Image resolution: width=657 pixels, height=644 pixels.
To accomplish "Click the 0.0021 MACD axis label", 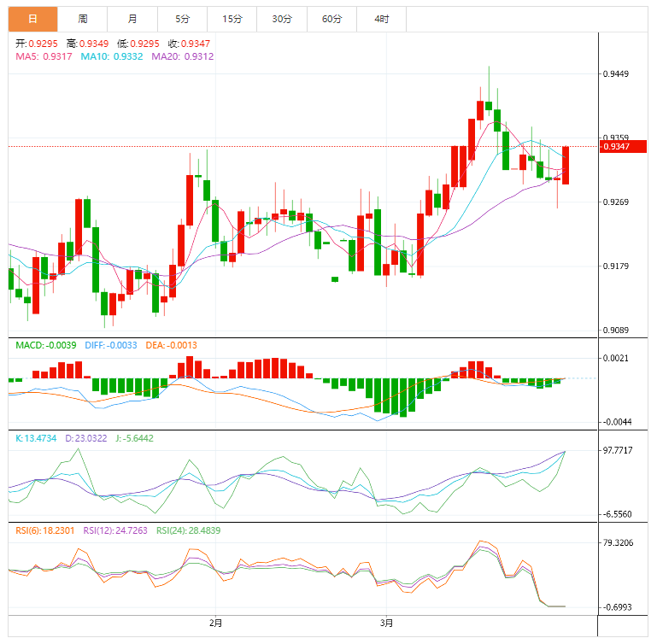I will (615, 358).
